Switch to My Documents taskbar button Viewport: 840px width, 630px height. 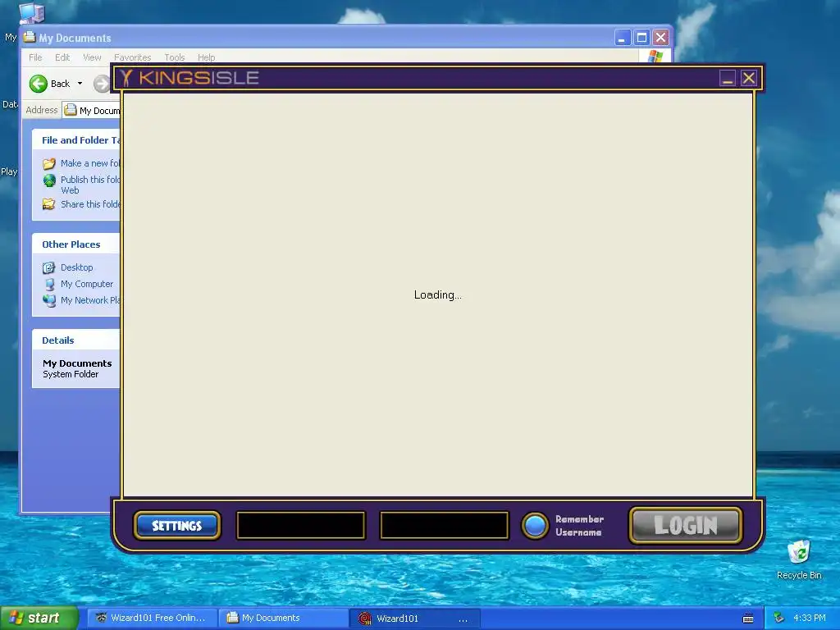click(284, 619)
